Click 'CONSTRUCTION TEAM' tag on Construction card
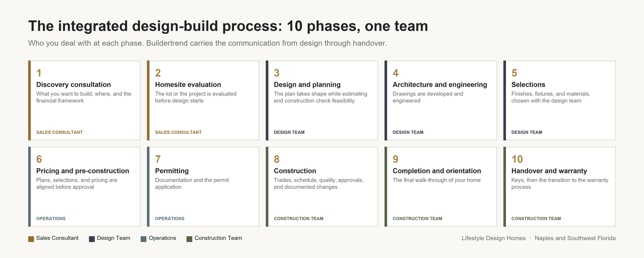The width and height of the screenshot is (644, 258). click(x=298, y=218)
